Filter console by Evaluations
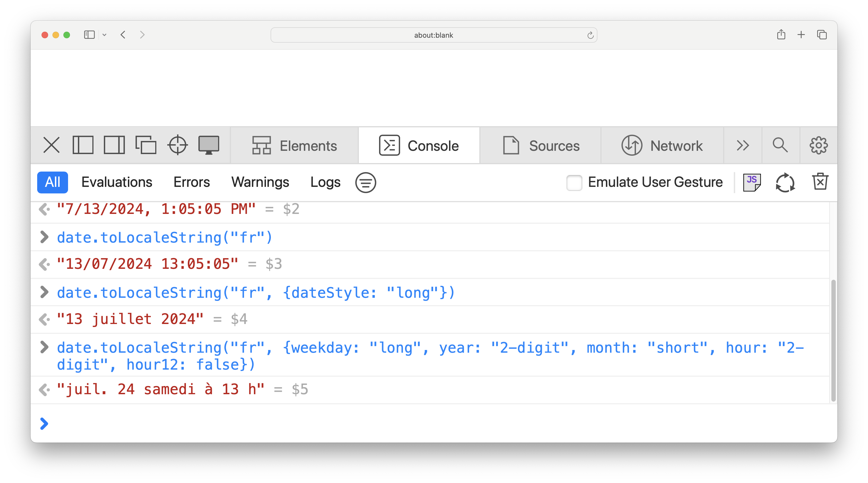868x483 pixels. coord(117,182)
